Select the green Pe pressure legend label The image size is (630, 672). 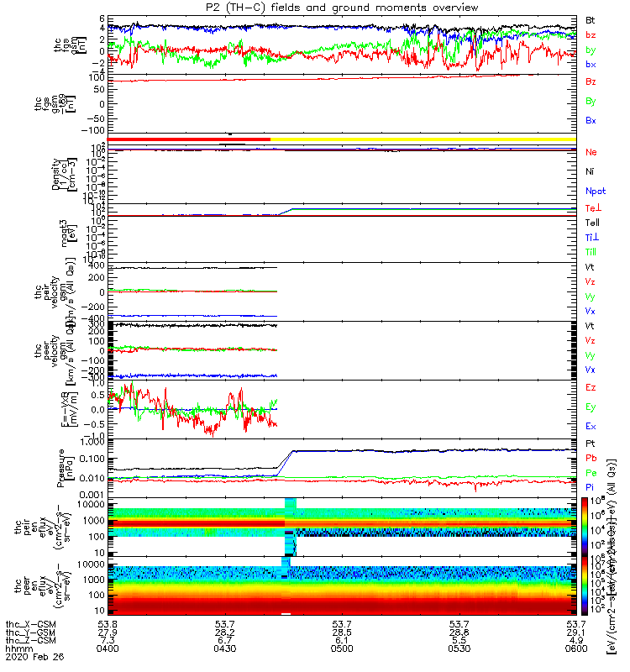click(591, 473)
